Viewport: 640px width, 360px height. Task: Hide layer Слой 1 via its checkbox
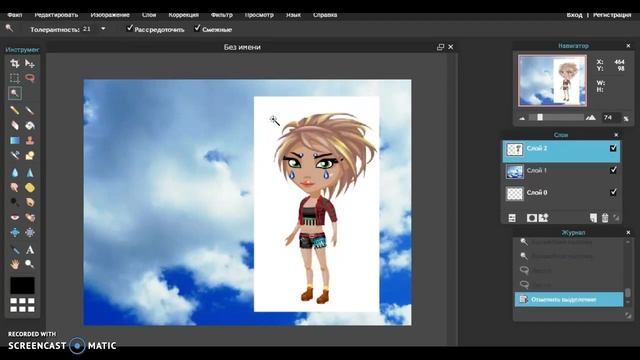613,170
